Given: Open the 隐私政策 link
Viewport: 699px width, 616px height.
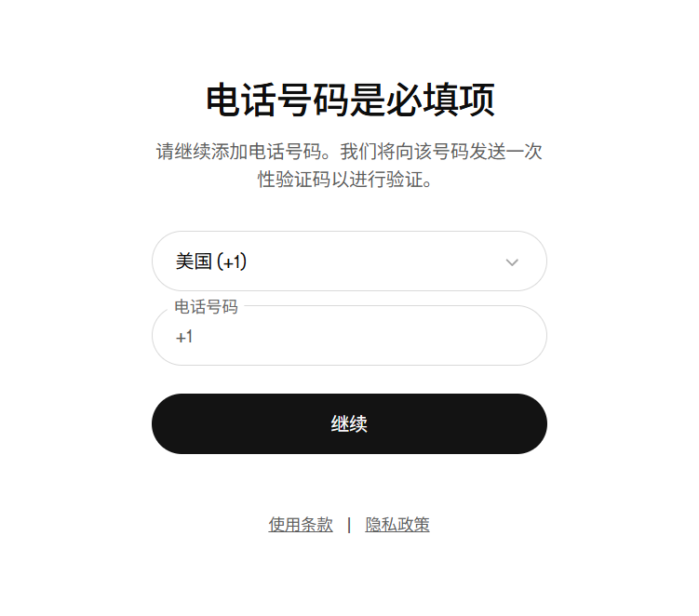Looking at the screenshot, I should [x=397, y=525].
